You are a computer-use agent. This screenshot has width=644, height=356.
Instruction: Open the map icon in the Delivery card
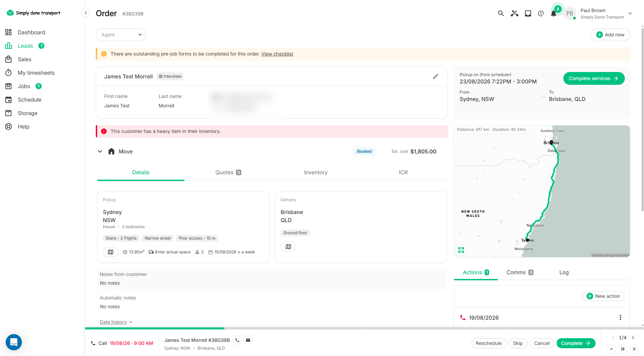click(x=288, y=247)
